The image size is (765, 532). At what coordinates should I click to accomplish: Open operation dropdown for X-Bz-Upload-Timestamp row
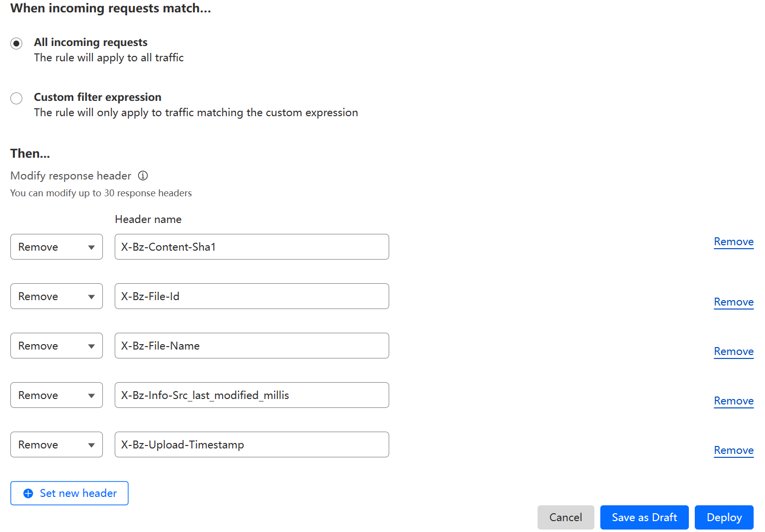[56, 444]
